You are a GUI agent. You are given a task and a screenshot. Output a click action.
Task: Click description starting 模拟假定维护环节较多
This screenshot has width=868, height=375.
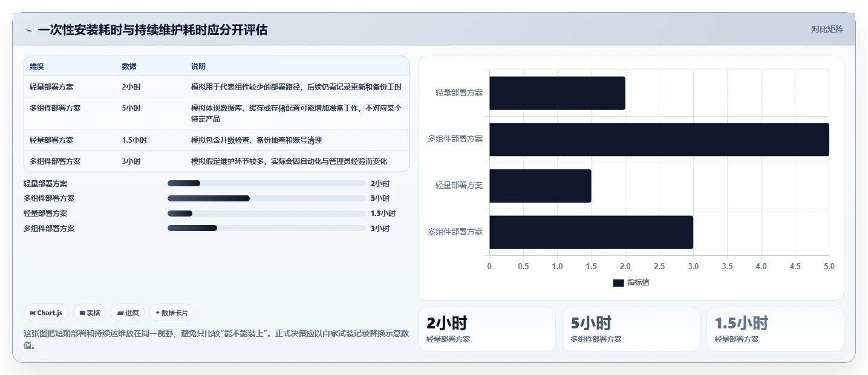[289, 161]
